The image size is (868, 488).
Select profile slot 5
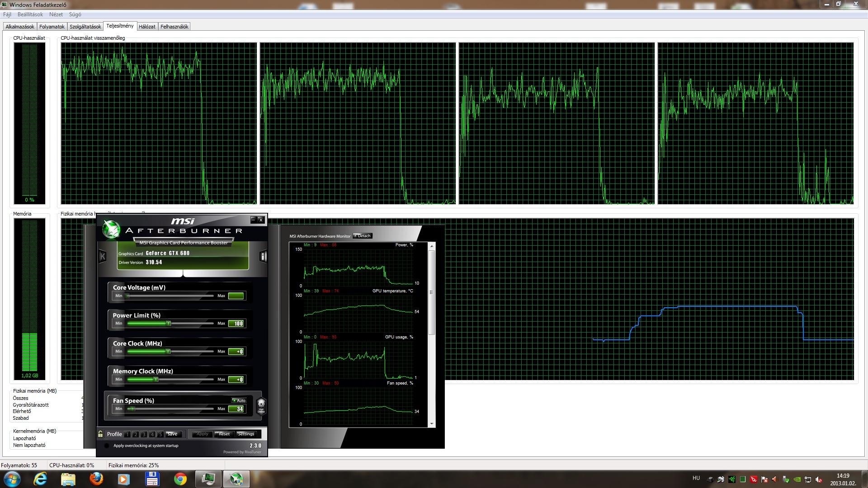[160, 434]
